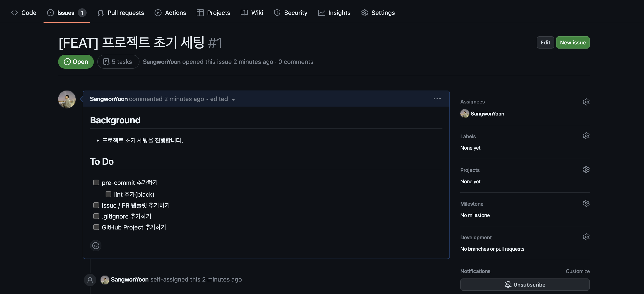Check the .gitignore 추가하기 task
Screen dimensions: 644x294
coord(96,216)
